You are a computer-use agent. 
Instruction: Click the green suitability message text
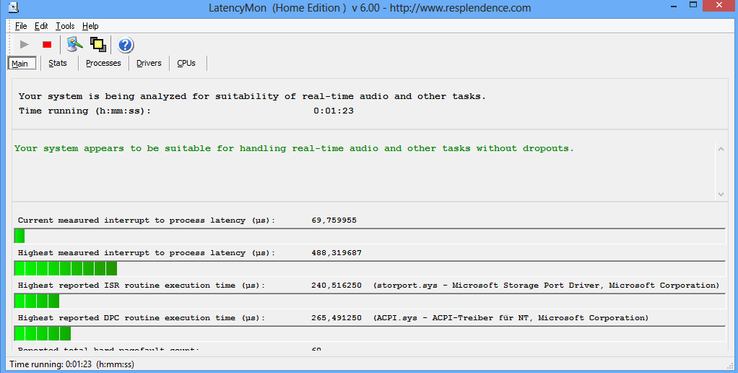point(294,148)
